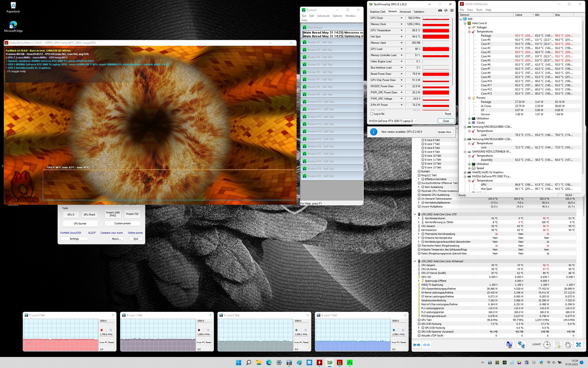This screenshot has height=368, width=588.
Task: Open Prime95 Advanced menu
Action: point(323,16)
